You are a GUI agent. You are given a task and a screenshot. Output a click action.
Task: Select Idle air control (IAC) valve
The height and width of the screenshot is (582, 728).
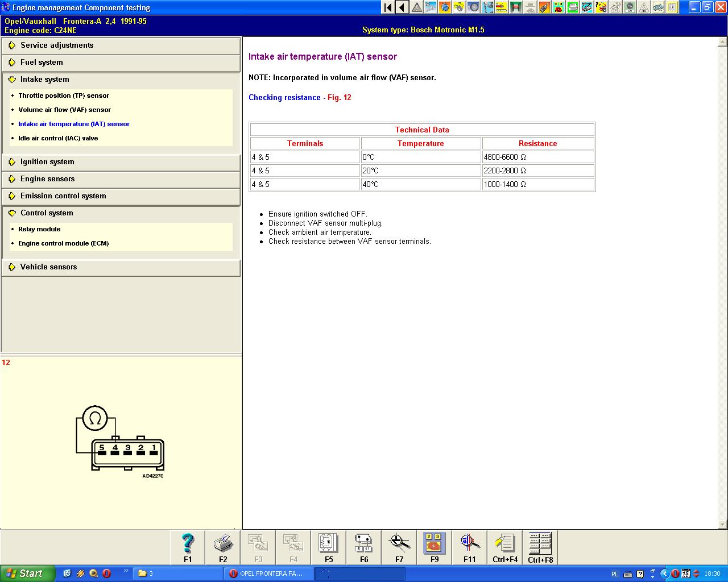[58, 138]
